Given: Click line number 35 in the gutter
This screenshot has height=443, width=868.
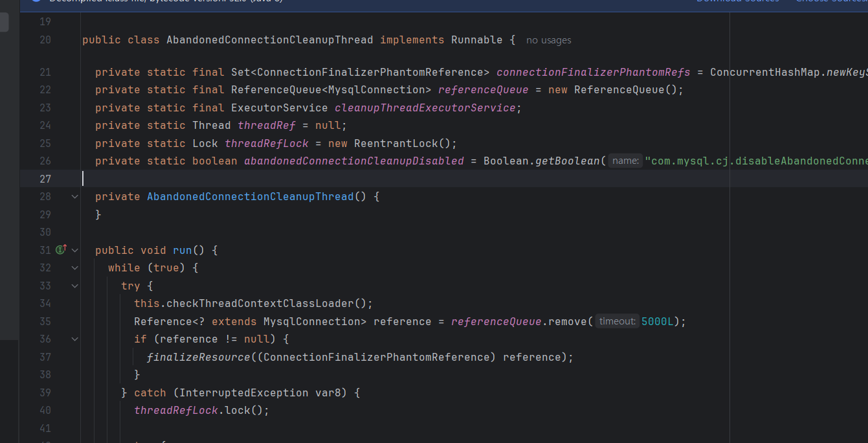Looking at the screenshot, I should [45, 321].
